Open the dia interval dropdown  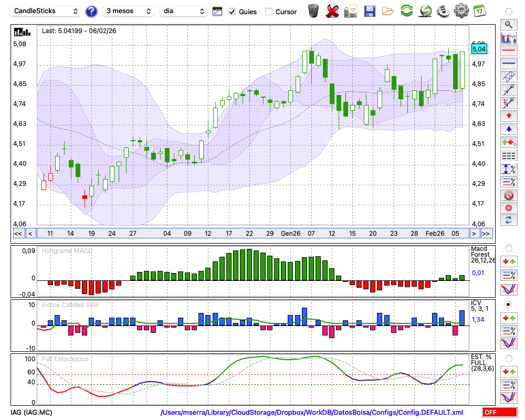[x=183, y=11]
